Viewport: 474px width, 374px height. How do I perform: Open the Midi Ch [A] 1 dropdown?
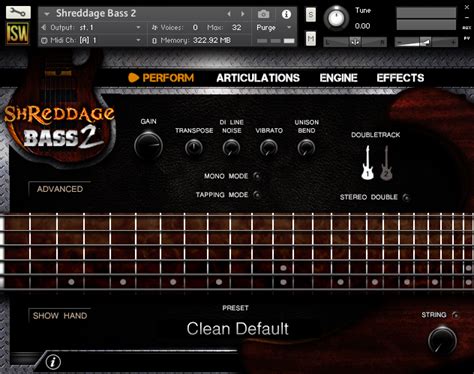(x=91, y=40)
